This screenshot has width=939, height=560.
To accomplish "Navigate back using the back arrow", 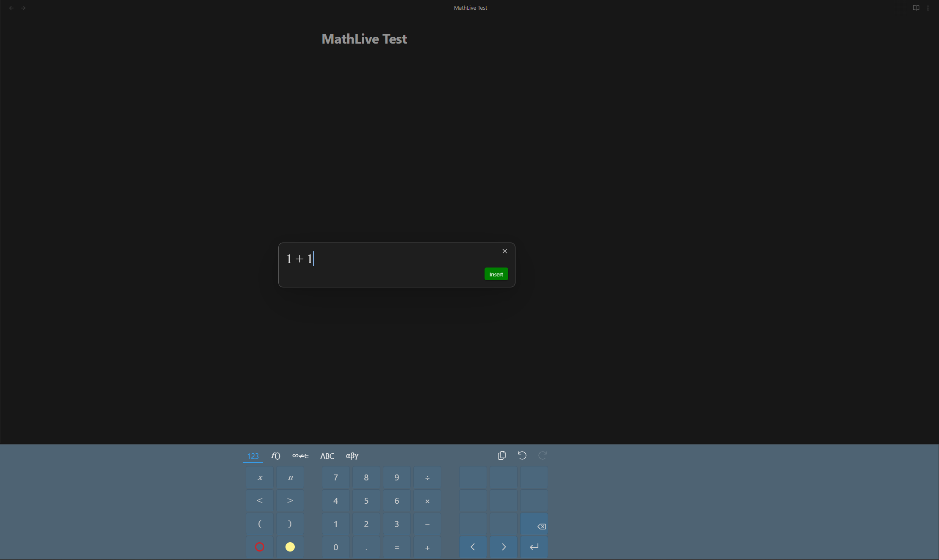I will click(11, 8).
